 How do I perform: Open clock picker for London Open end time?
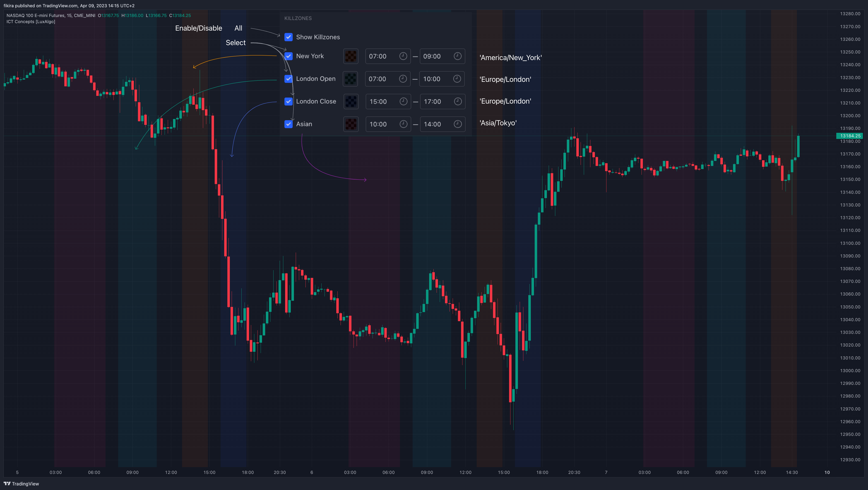pyautogui.click(x=457, y=79)
